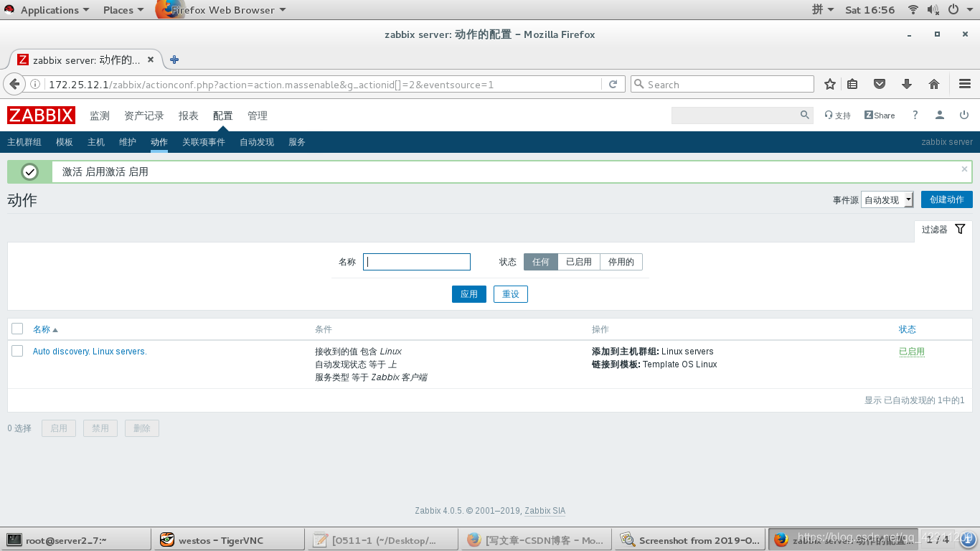Bookmark this page with the star icon
This screenshot has height=551, width=980.
click(x=830, y=84)
